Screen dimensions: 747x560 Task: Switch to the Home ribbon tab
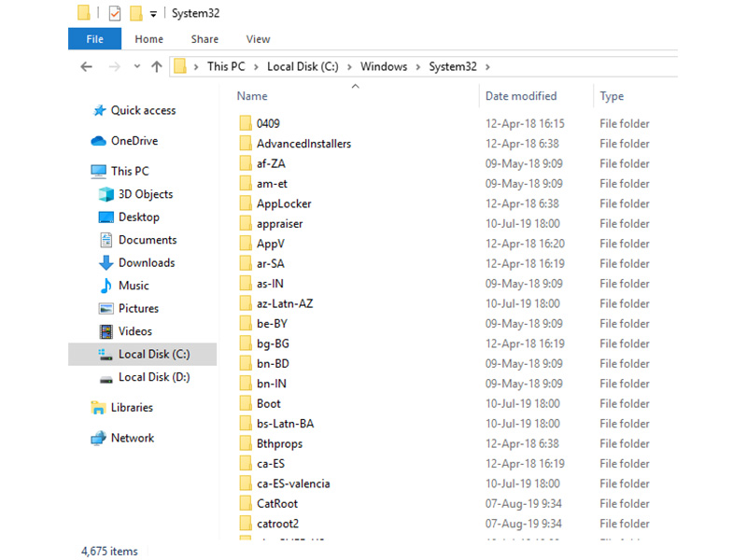(x=148, y=39)
